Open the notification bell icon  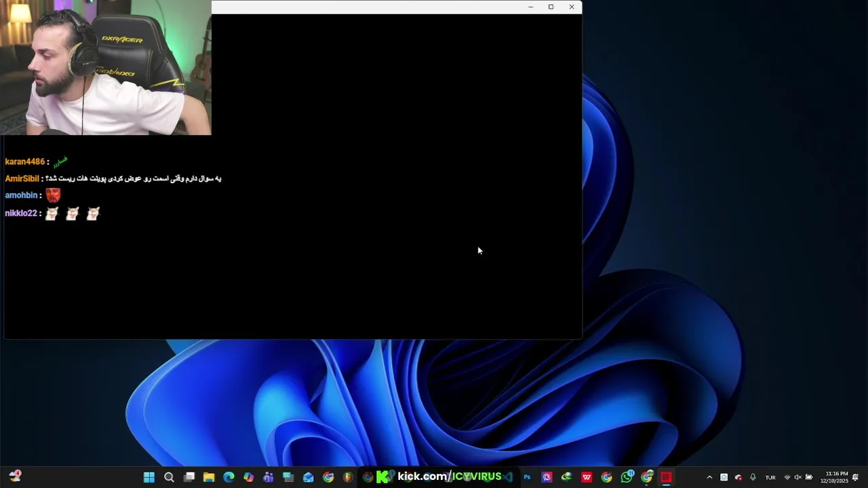pyautogui.click(x=856, y=477)
